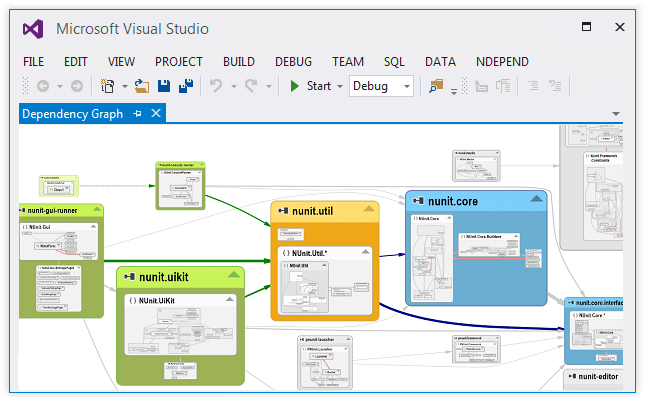This screenshot has height=398, width=646.
Task: Click the Increase Indent toolbar icon
Action: 503,86
